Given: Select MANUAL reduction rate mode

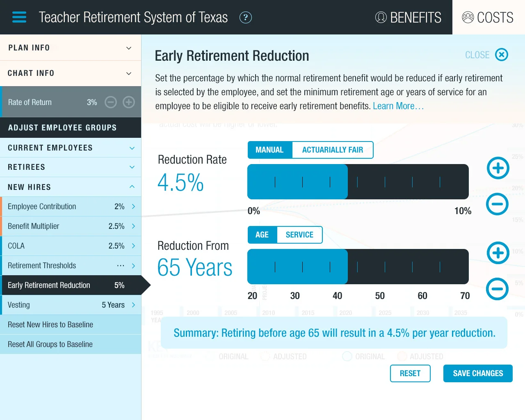Looking at the screenshot, I should [x=269, y=150].
